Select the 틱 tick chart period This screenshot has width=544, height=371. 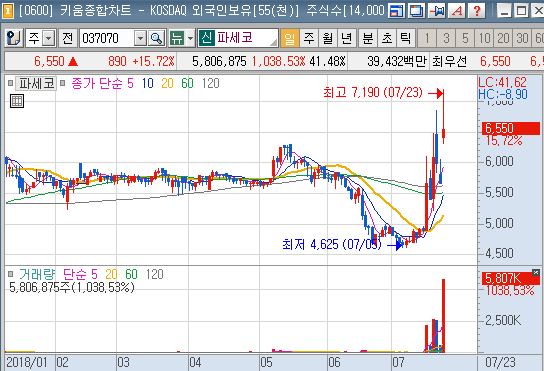click(x=406, y=38)
